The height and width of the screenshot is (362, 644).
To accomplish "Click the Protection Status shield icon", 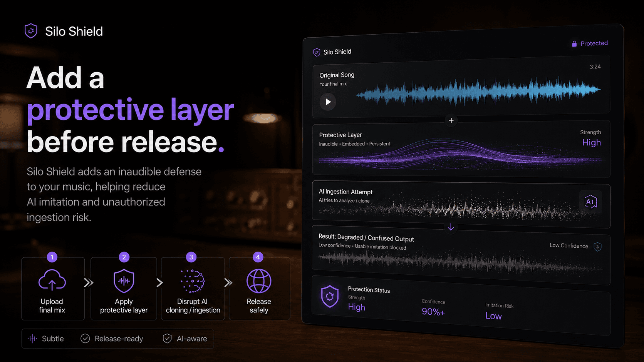I will (x=330, y=296).
